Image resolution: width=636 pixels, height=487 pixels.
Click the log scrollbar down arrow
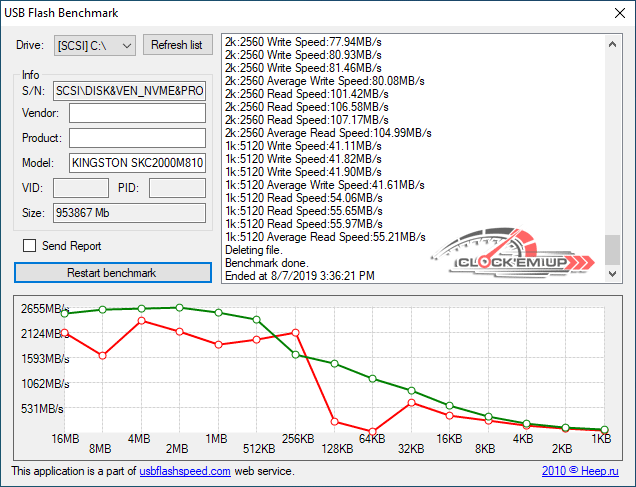612,275
